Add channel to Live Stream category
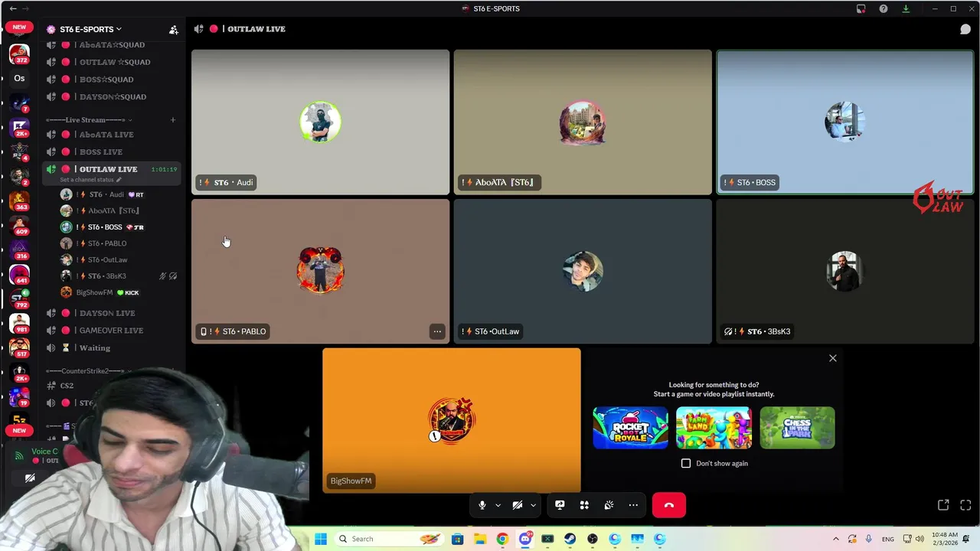 click(x=173, y=119)
